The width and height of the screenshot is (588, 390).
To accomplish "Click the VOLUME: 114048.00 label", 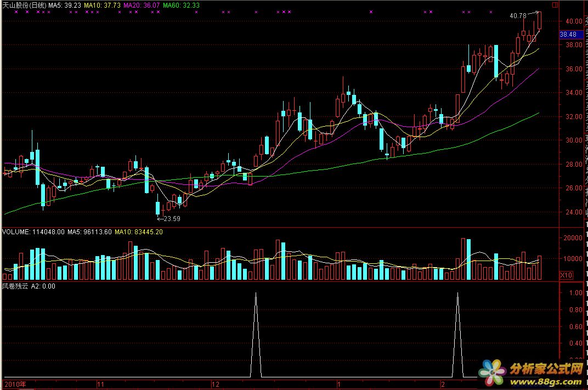I will click(33, 232).
